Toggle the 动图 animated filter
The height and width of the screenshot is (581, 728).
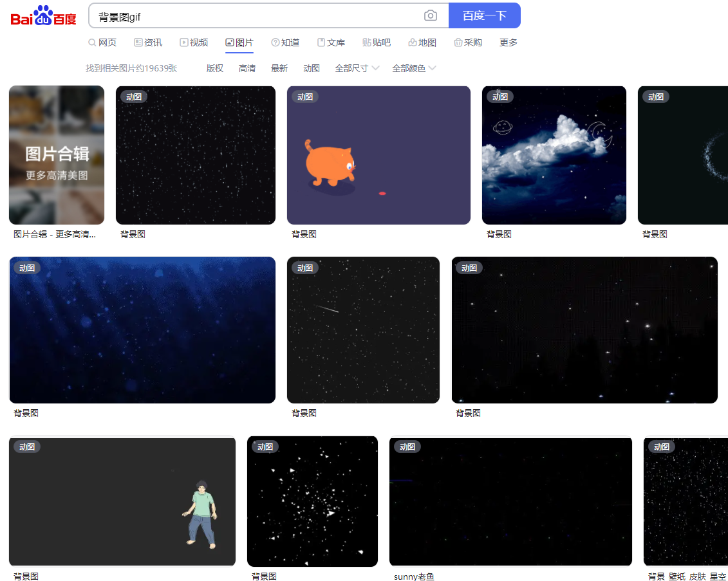point(311,68)
